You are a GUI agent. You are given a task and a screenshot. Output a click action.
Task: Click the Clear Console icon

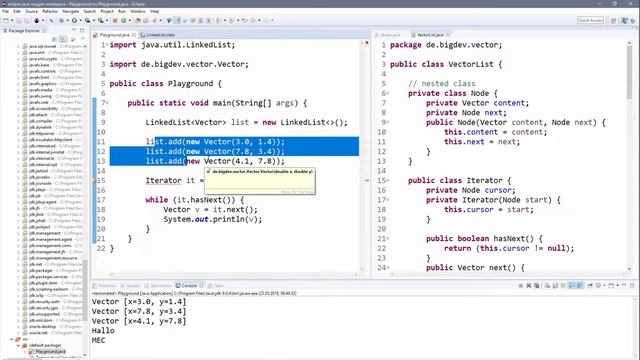pos(547,285)
